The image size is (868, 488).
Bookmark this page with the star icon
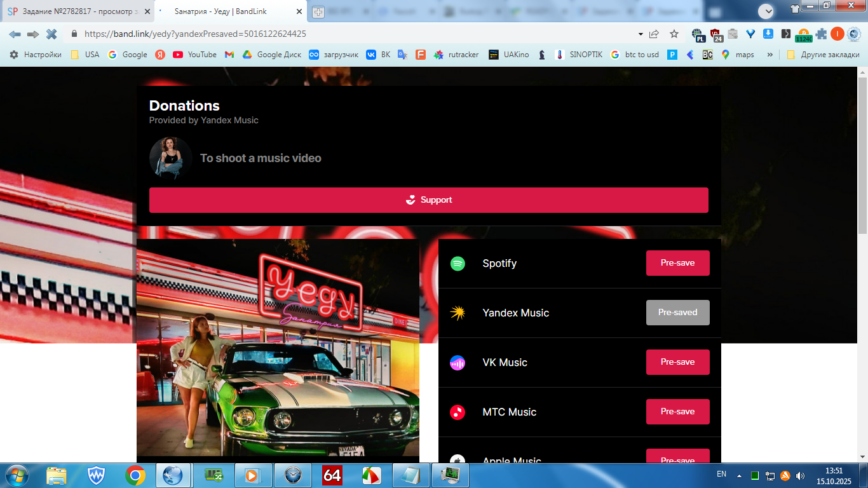[674, 34]
